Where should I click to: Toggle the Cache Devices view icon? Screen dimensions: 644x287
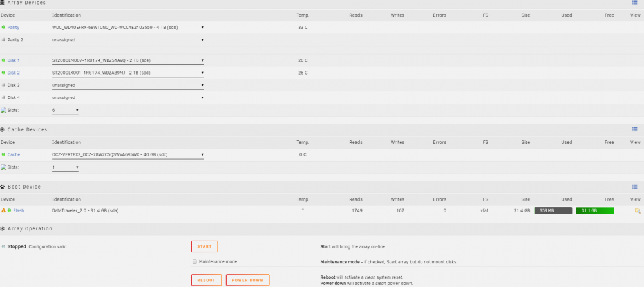tap(634, 129)
